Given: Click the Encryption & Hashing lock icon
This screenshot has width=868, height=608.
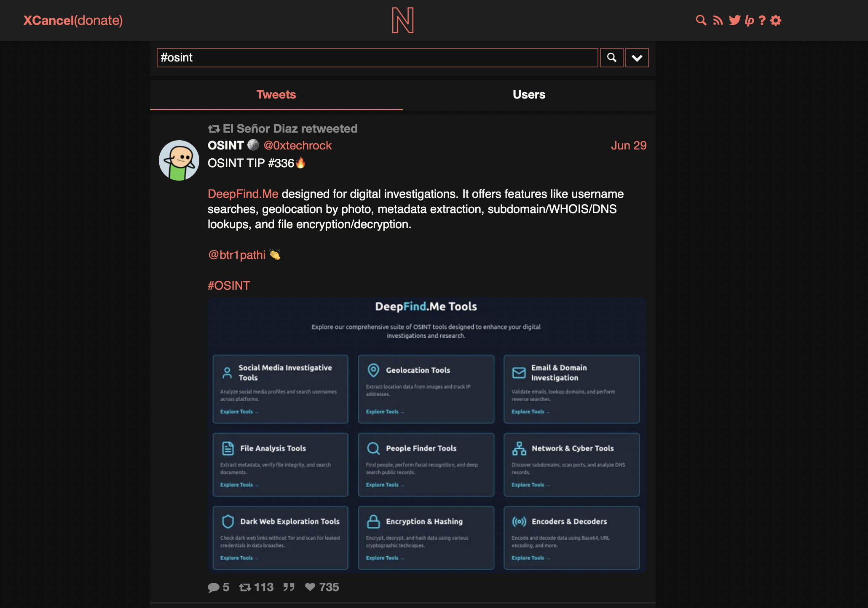Looking at the screenshot, I should click(x=373, y=521).
